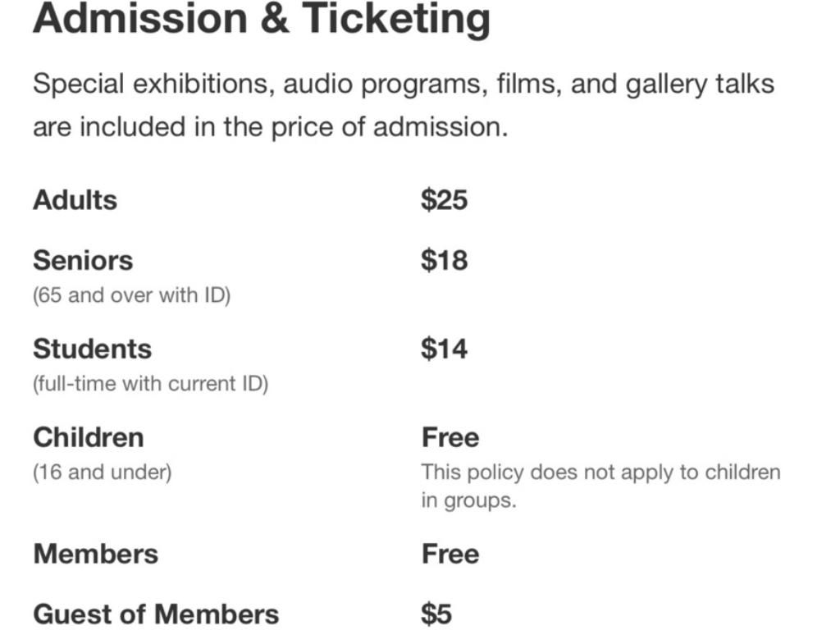Click the $25 adult price

point(444,200)
